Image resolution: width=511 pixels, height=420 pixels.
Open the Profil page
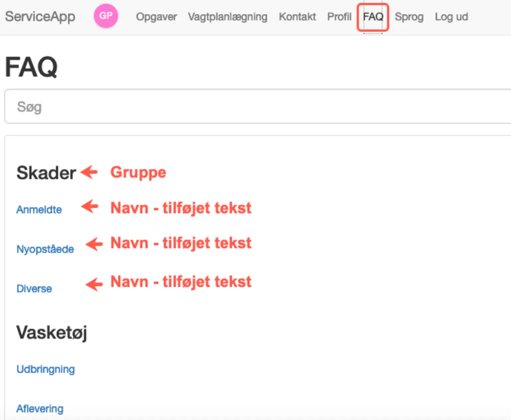click(339, 17)
